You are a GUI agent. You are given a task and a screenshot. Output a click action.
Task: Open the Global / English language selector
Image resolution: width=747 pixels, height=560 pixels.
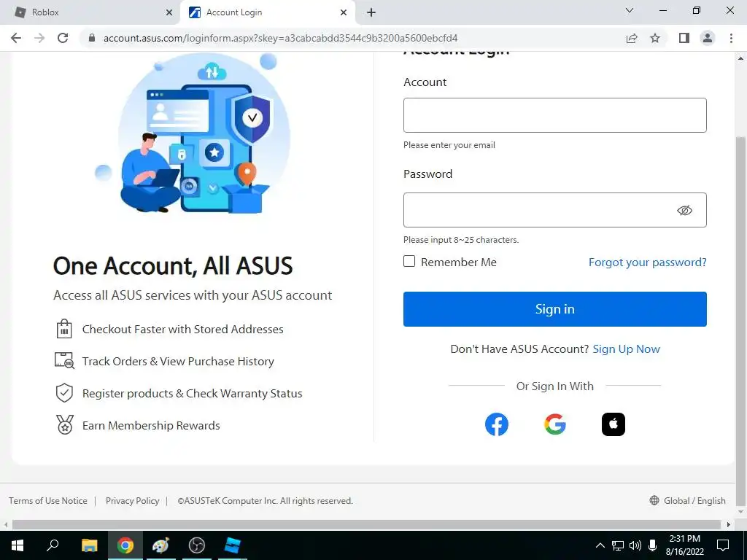click(x=687, y=500)
